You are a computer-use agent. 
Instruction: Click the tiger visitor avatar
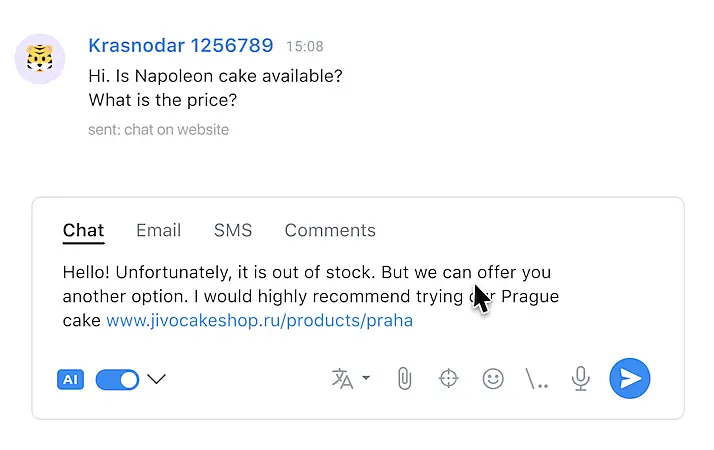[40, 60]
